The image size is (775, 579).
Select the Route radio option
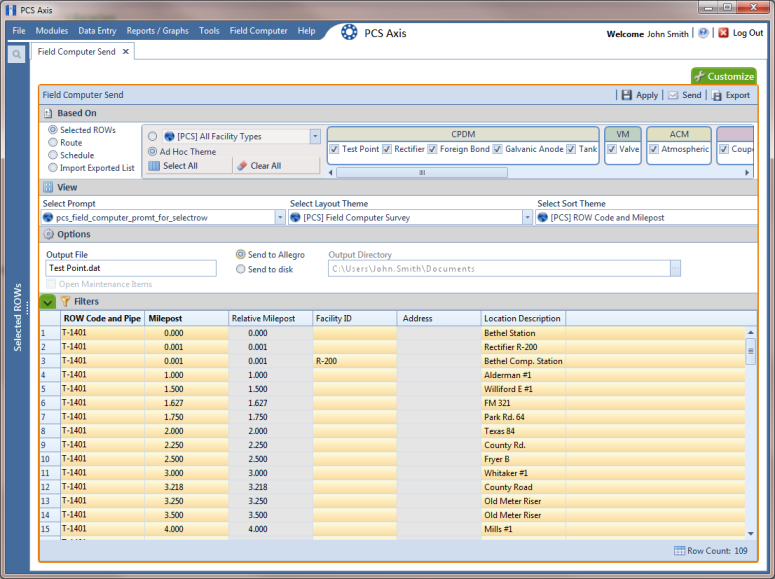pos(53,142)
